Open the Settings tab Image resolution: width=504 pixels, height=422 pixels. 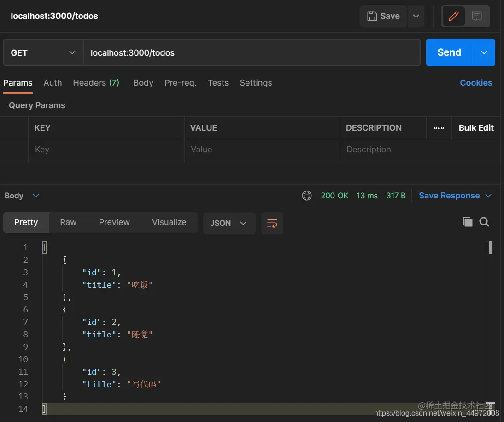point(256,83)
